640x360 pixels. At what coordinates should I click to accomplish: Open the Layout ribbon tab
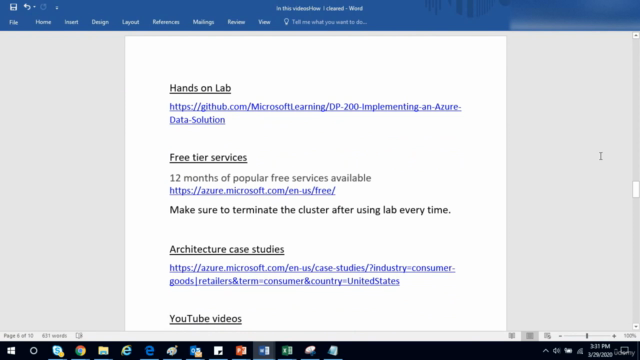[131, 22]
